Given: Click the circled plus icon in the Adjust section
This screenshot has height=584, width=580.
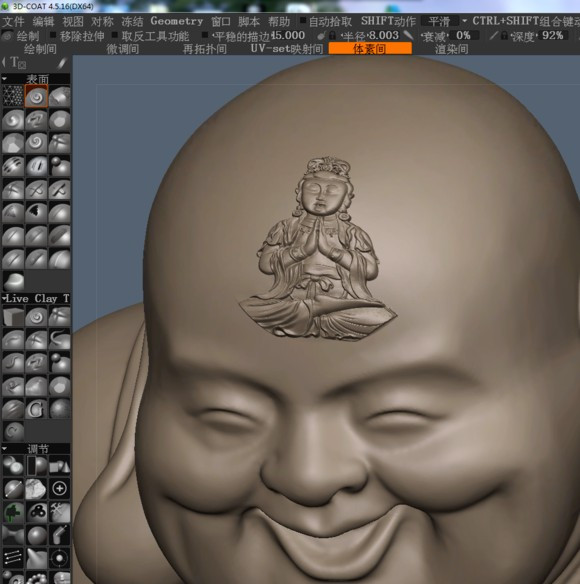Looking at the screenshot, I should 59,489.
